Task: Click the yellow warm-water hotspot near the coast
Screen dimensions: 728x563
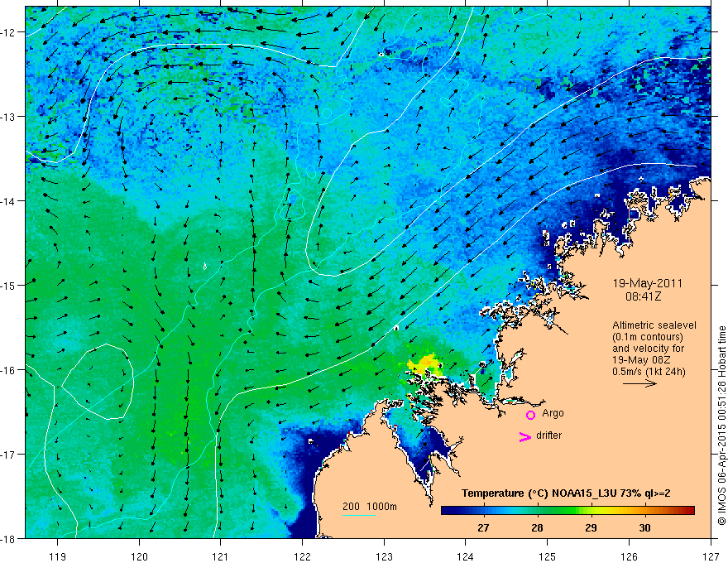Action: 426,363
